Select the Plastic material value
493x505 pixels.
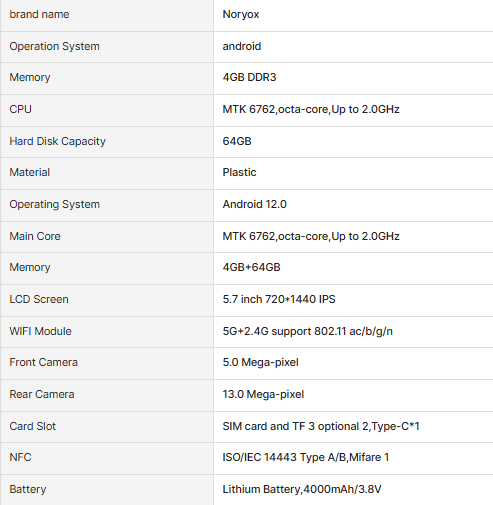click(x=239, y=172)
